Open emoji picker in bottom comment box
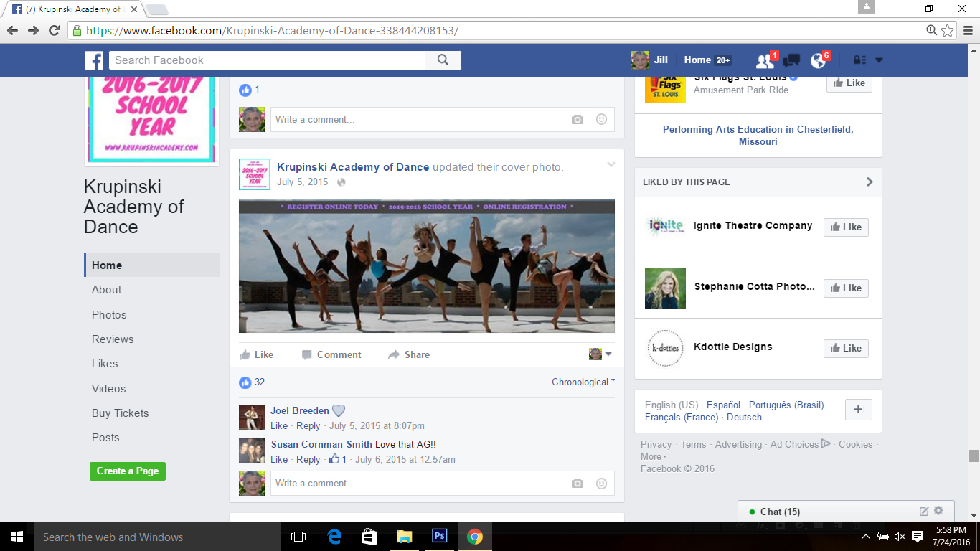Image resolution: width=980 pixels, height=551 pixels. (x=601, y=483)
